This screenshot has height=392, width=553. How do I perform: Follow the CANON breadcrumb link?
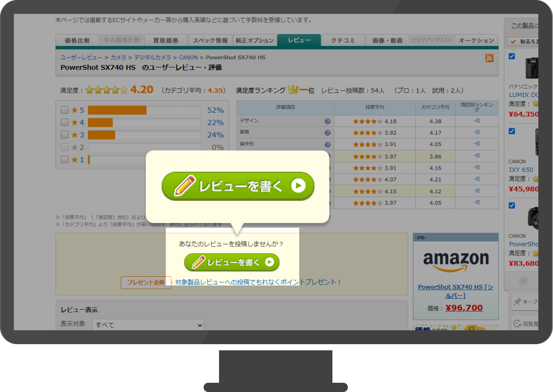(188, 57)
